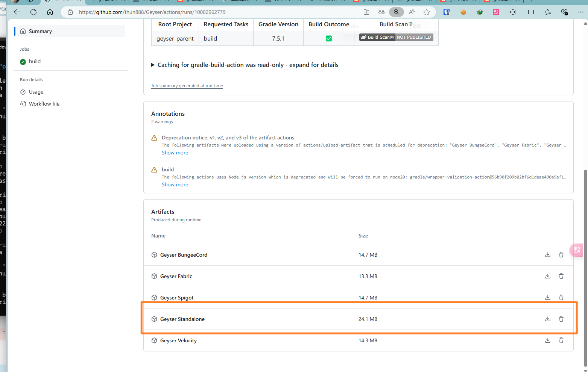588x372 pixels.
Task: Reload the page with the refresh icon
Action: (x=33, y=12)
